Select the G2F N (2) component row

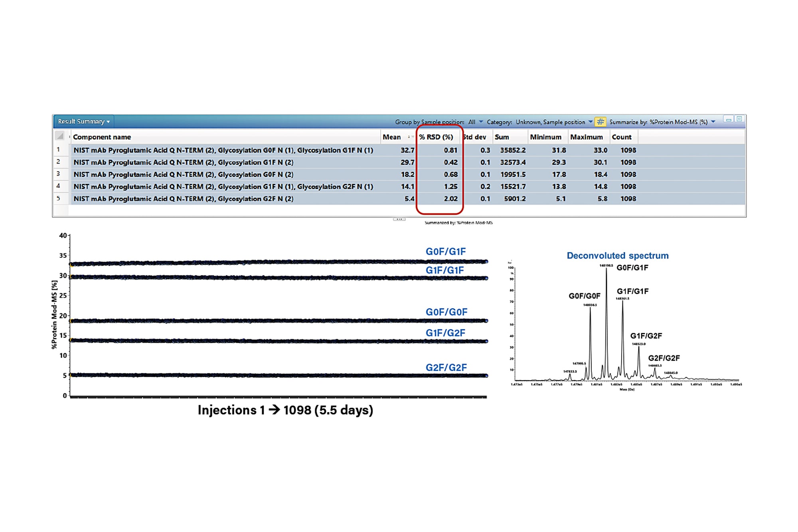223,198
